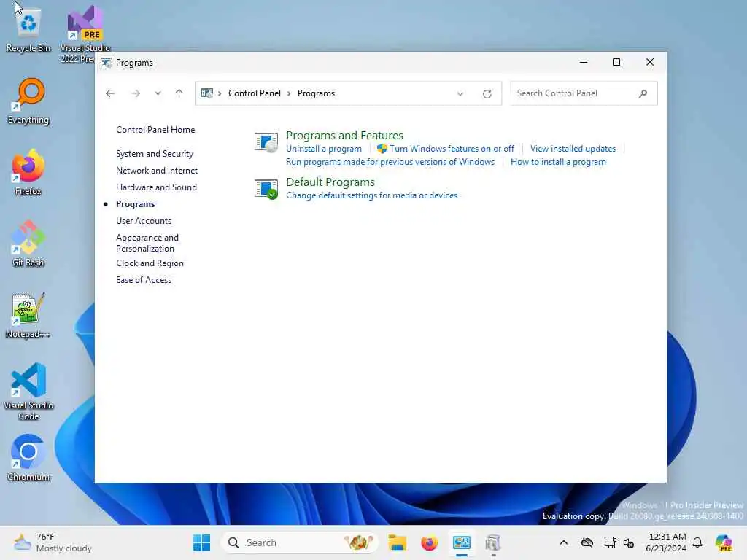Expand chevron before Control Panel breadcrumb
747x560 pixels.
[220, 94]
